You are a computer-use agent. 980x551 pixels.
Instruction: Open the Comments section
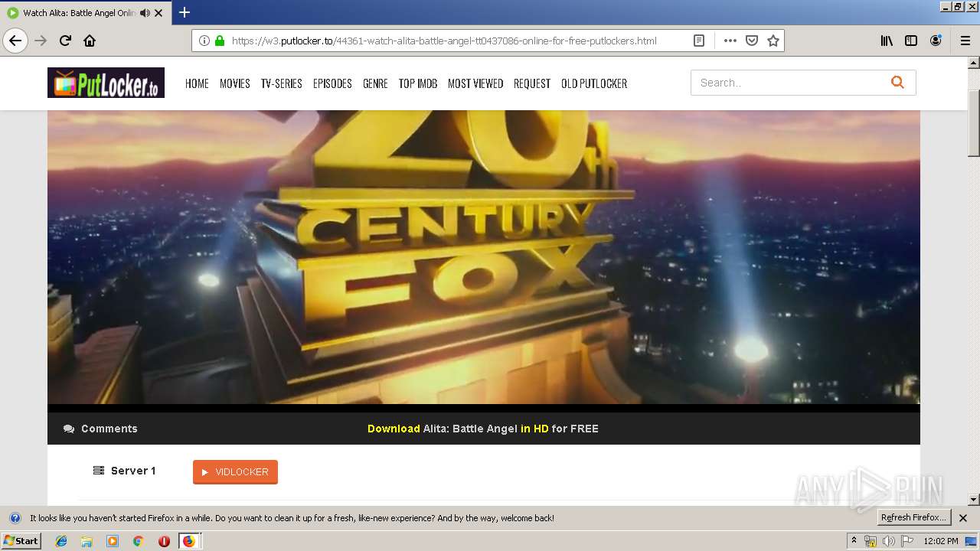tap(101, 429)
